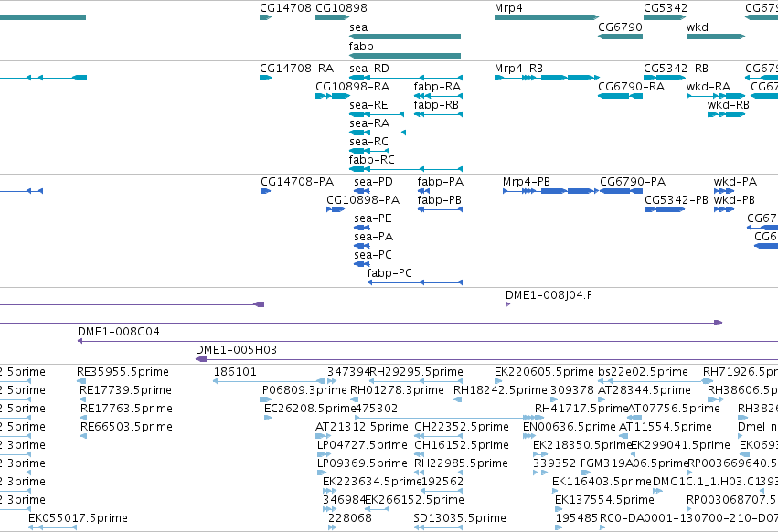
Task: Click EST EK137554.5prime
Action: 604,500
